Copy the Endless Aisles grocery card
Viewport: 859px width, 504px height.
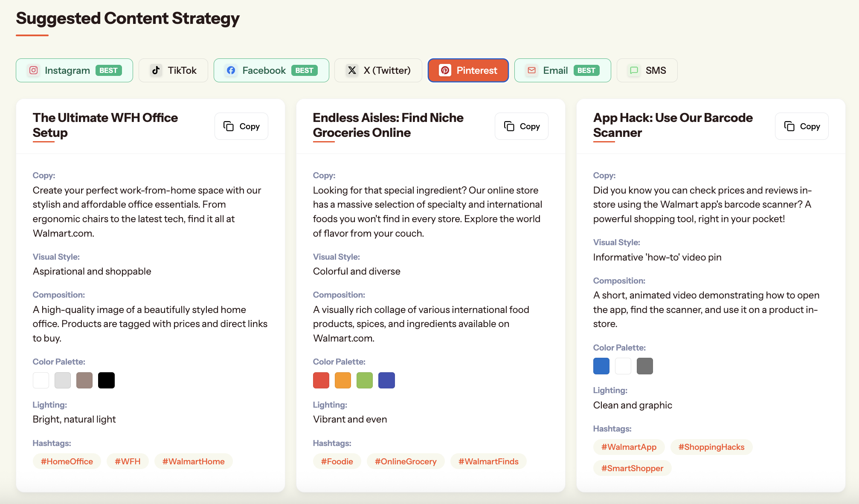click(521, 126)
